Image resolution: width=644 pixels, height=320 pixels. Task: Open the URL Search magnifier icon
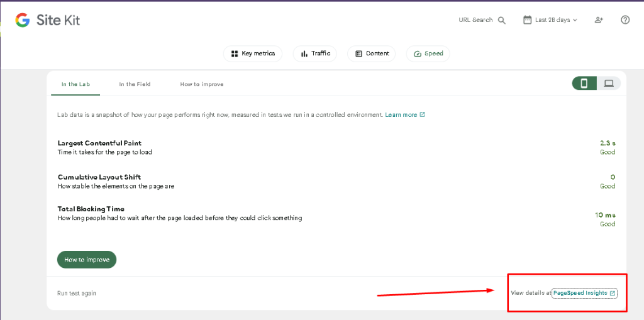pyautogui.click(x=501, y=20)
